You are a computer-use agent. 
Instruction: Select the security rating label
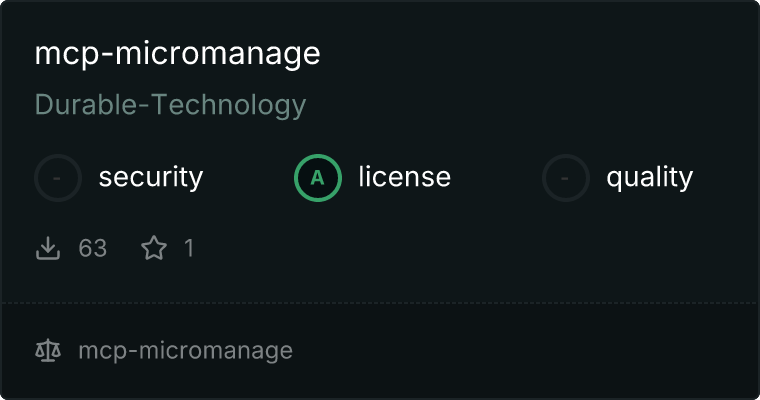coord(150,178)
